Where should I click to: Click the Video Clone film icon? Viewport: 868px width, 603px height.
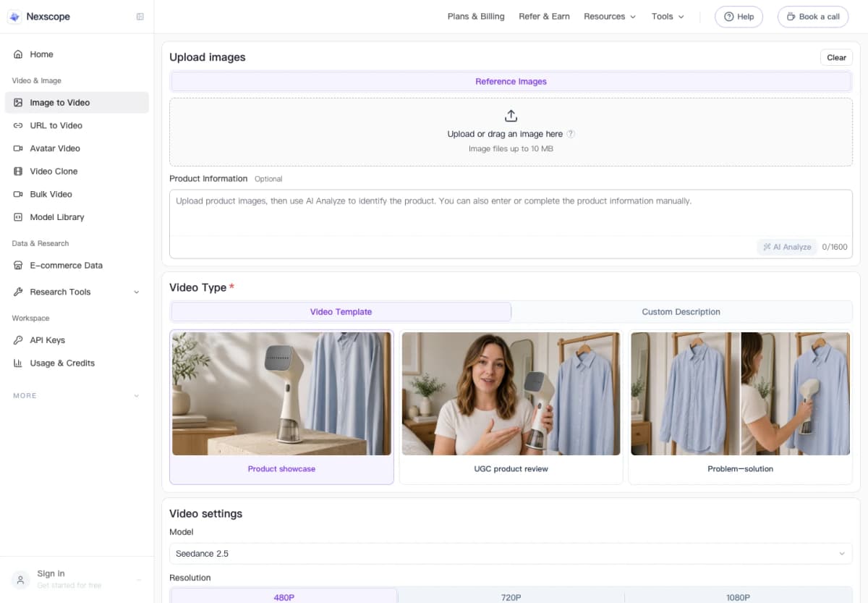point(18,172)
